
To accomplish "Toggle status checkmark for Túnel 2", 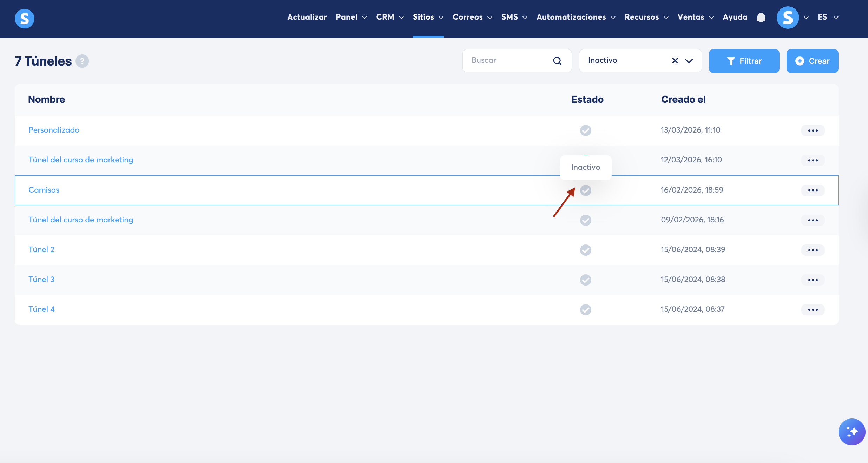I will 585,250.
